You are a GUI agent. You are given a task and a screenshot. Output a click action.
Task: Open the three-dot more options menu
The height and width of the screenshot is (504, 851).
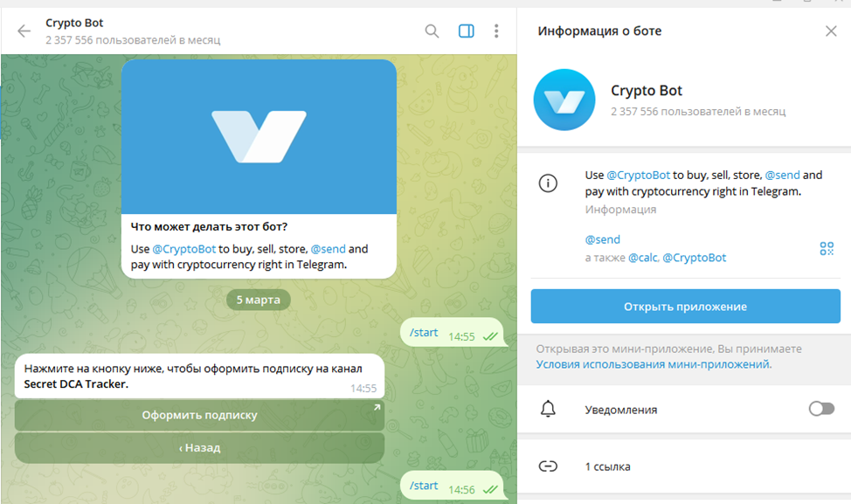496,31
